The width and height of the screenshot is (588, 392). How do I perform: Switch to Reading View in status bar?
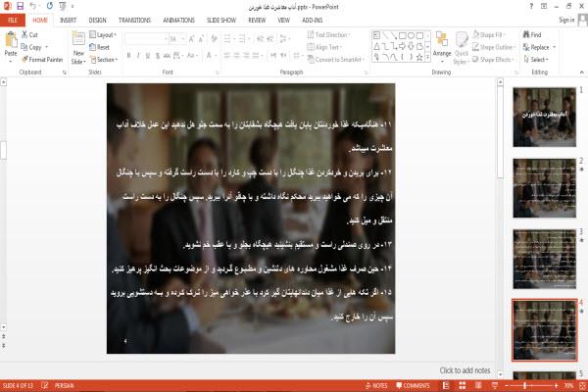[478, 385]
